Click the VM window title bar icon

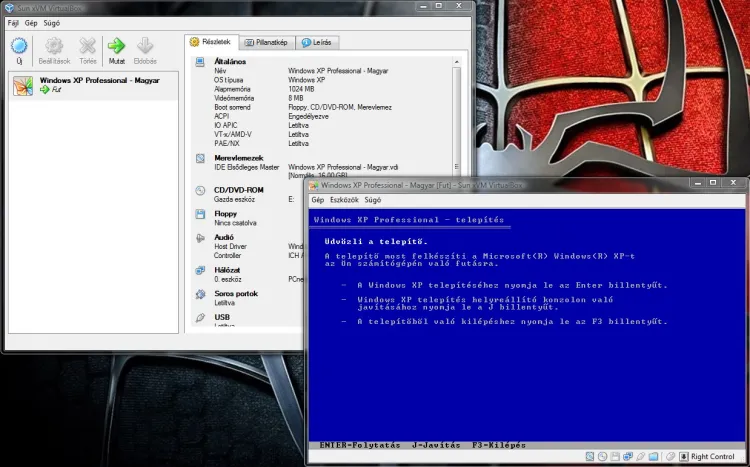tap(313, 185)
